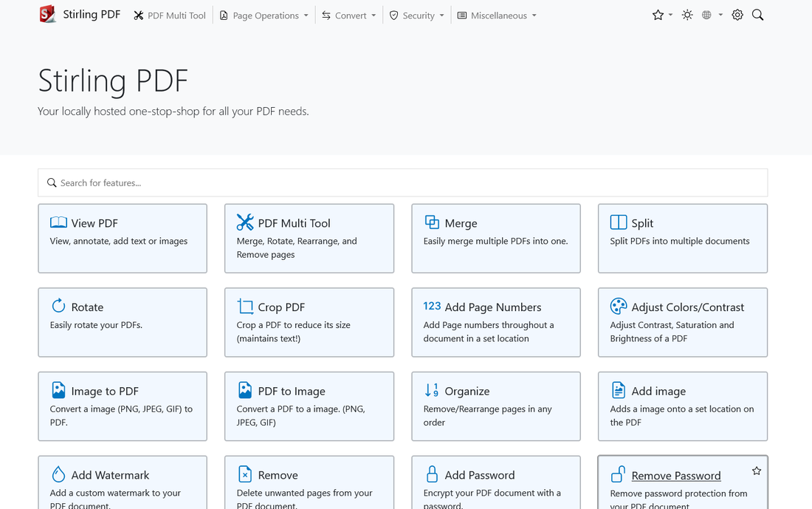Click the Adjust Colors palette icon
The height and width of the screenshot is (509, 812).
point(619,307)
